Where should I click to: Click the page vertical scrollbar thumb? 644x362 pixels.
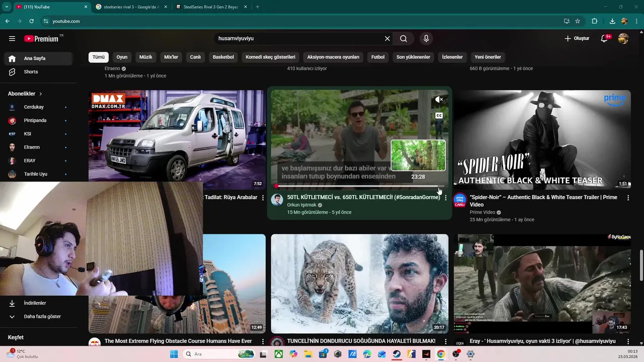[x=640, y=265]
